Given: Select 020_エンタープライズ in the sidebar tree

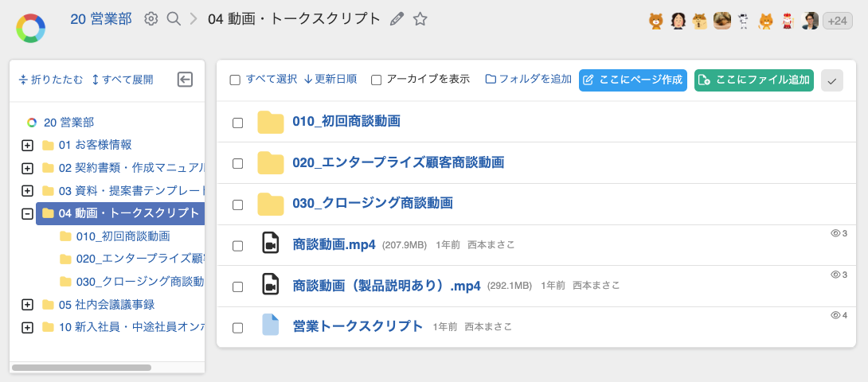Looking at the screenshot, I should point(139,259).
